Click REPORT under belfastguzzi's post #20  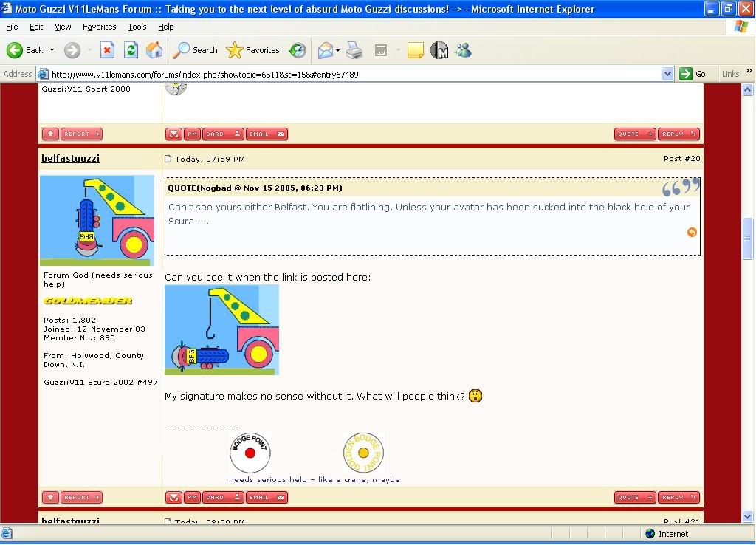coord(81,497)
